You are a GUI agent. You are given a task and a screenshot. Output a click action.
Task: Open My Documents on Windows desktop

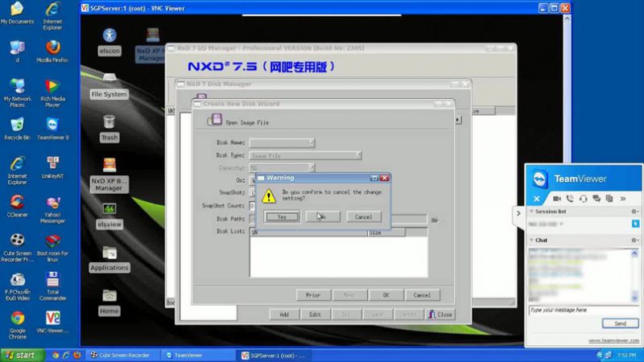point(17,13)
